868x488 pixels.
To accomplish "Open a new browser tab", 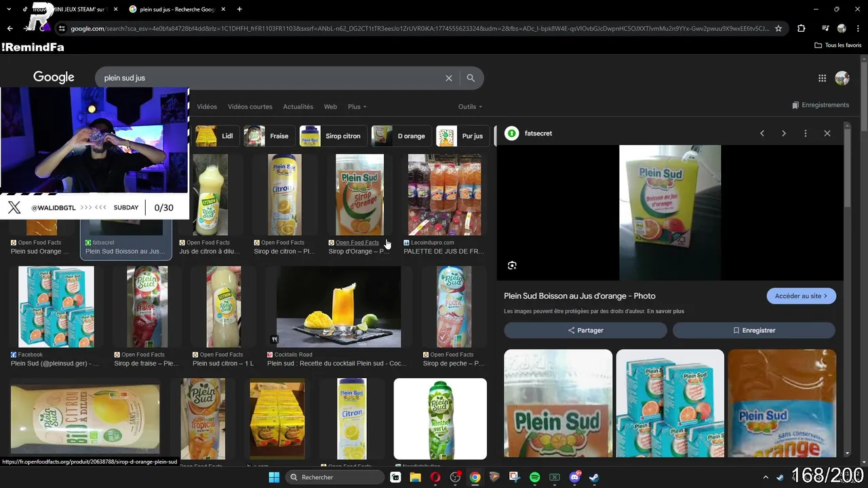I will click(x=239, y=9).
